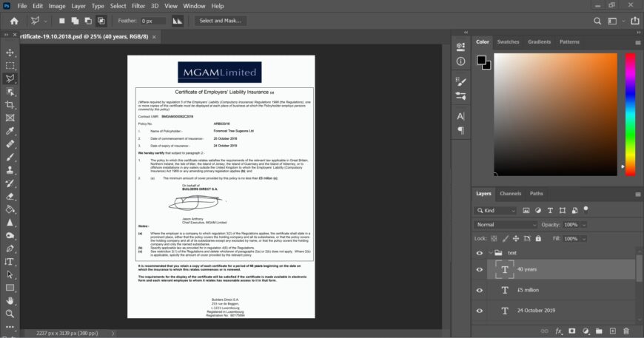Click the Select and Mask button
The width and height of the screenshot is (644, 338).
pos(220,21)
